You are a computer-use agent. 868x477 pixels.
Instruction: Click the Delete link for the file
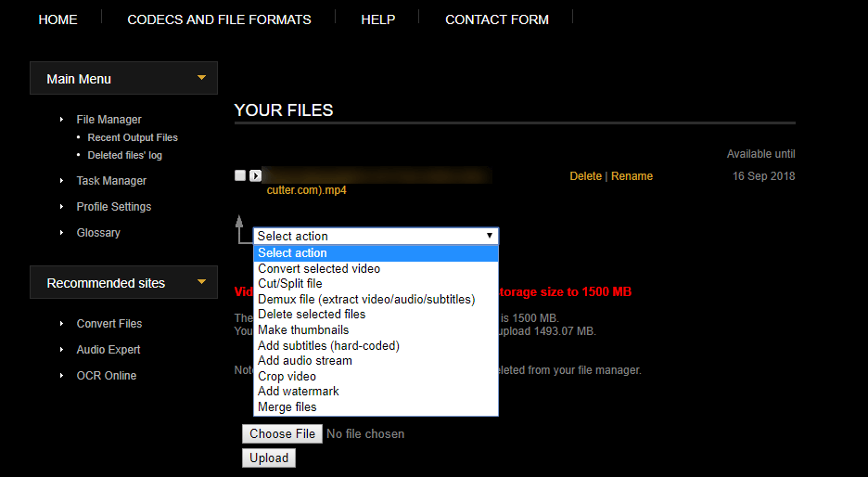pos(585,176)
